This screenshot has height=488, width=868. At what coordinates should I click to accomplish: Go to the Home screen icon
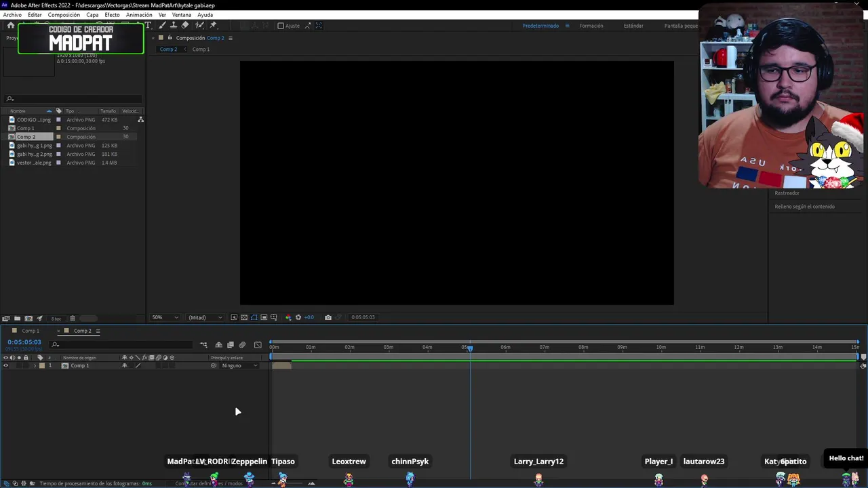(x=11, y=25)
